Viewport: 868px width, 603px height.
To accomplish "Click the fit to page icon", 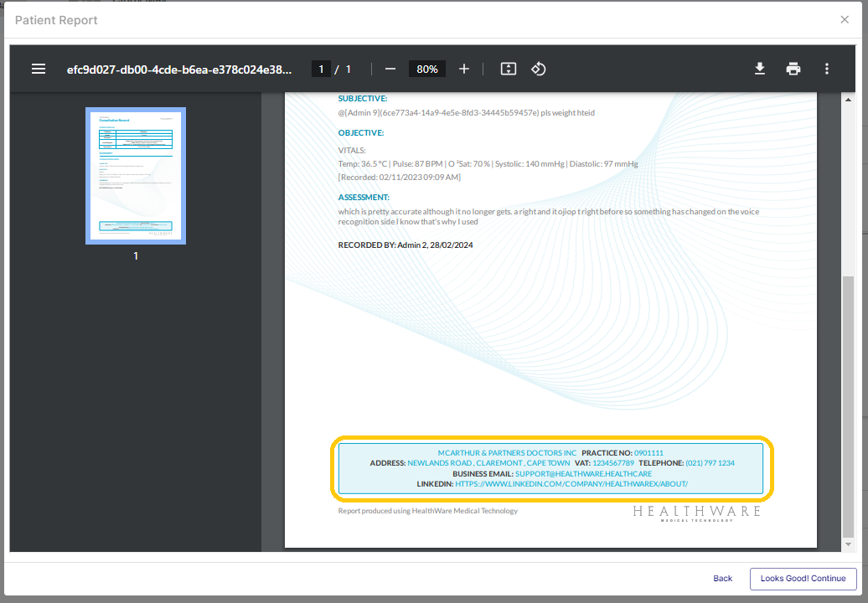I will point(508,69).
